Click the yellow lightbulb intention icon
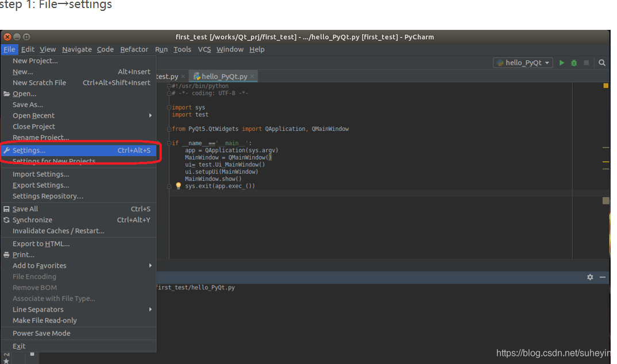The width and height of the screenshot is (617, 364). pos(178,185)
